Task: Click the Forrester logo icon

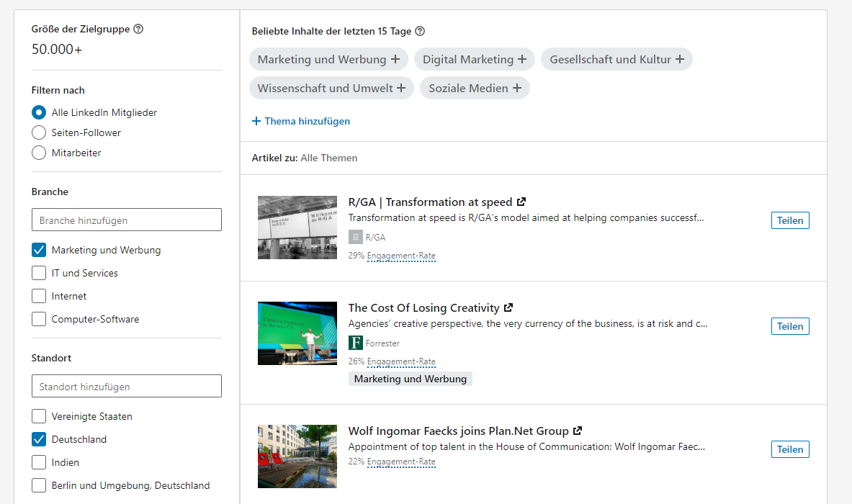Action: [x=355, y=343]
